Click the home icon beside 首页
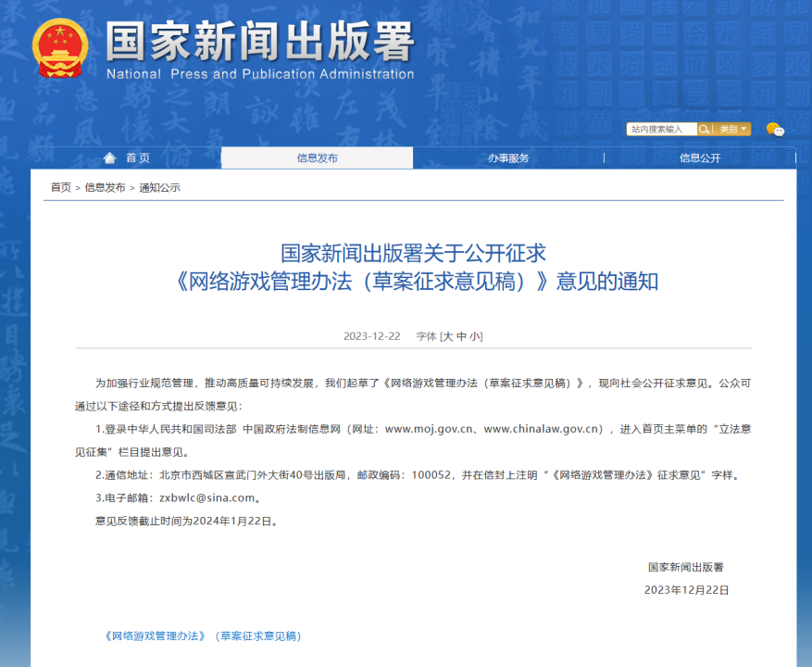Viewport: 812px width, 667px height. click(x=110, y=158)
